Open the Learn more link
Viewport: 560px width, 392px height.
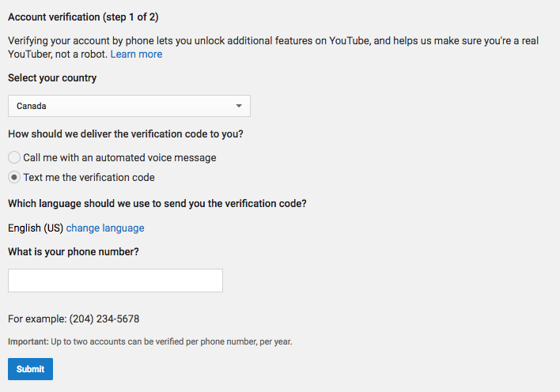pyautogui.click(x=136, y=55)
